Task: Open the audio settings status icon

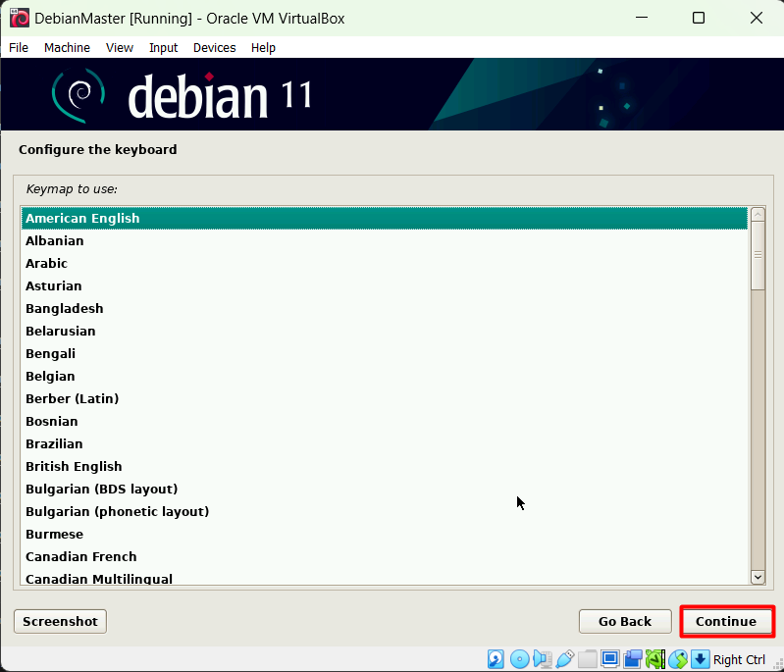Action: tap(543, 659)
